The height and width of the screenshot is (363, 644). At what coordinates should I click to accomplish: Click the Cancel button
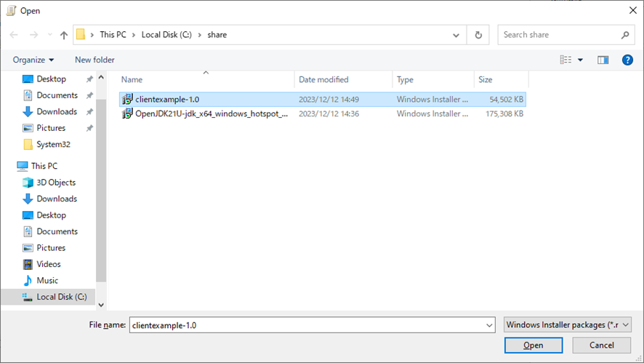click(x=602, y=346)
